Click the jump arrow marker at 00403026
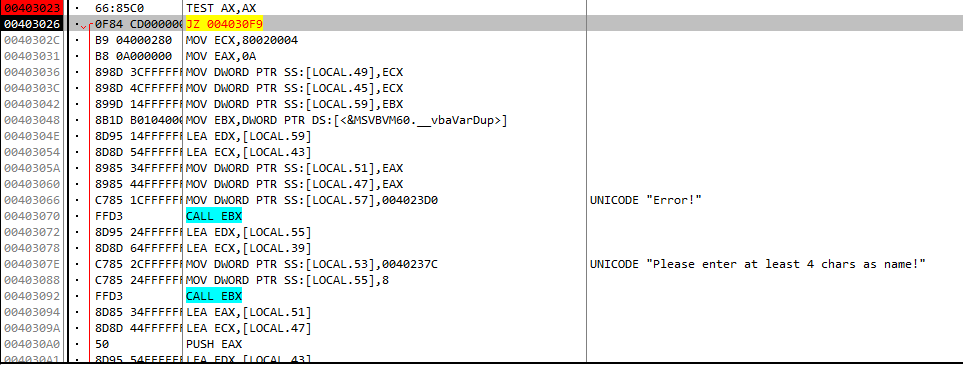963x365 pixels. (84, 26)
